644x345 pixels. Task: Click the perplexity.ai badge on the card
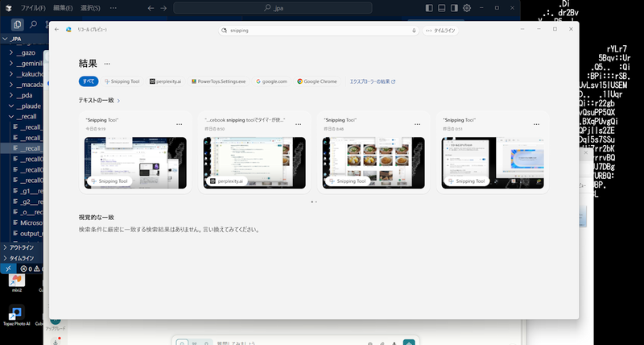[227, 181]
